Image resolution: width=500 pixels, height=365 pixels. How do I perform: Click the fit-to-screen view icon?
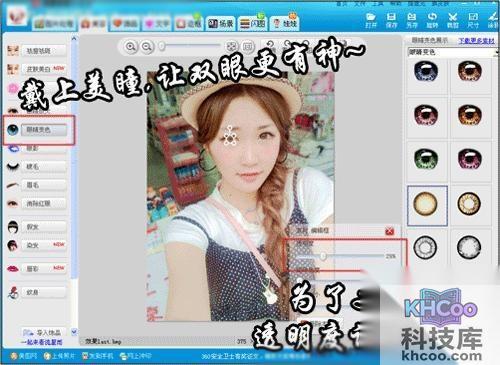[x=232, y=47]
